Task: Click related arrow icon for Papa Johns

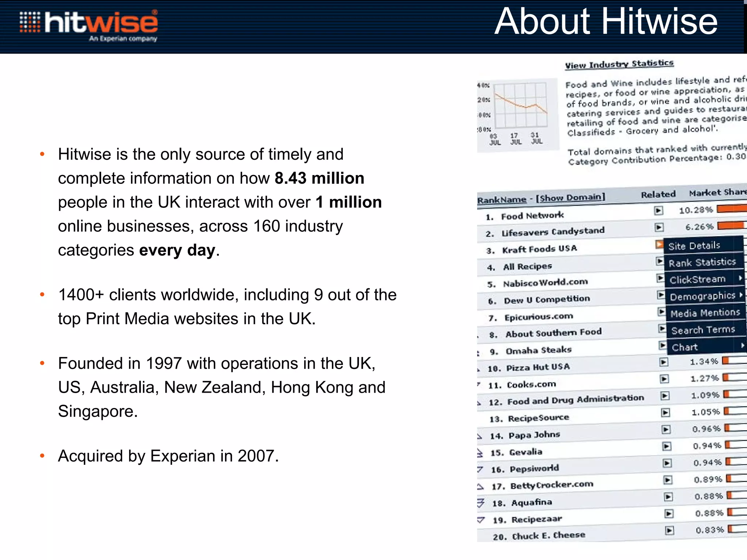Action: tap(666, 429)
